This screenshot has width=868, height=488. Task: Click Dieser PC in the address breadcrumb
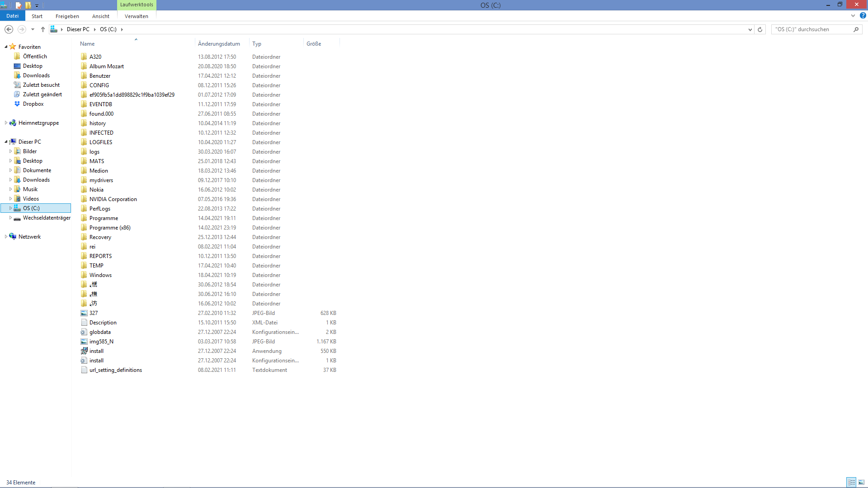click(x=78, y=29)
